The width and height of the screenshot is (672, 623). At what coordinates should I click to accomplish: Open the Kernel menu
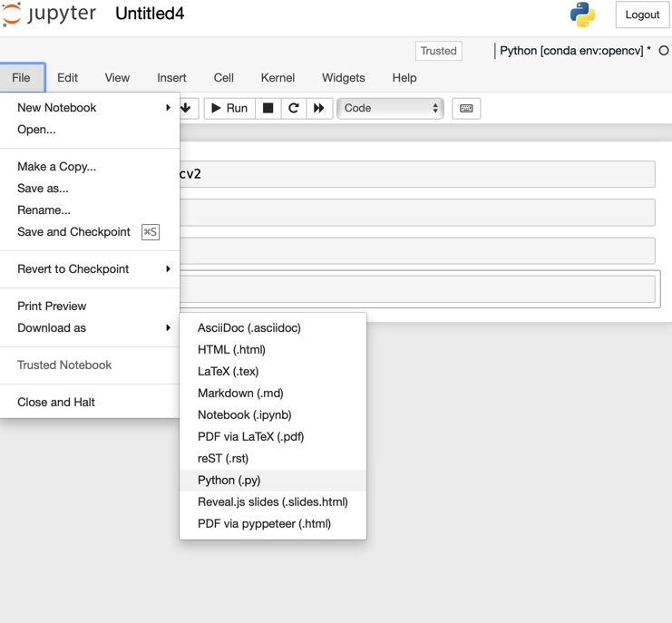tap(278, 78)
